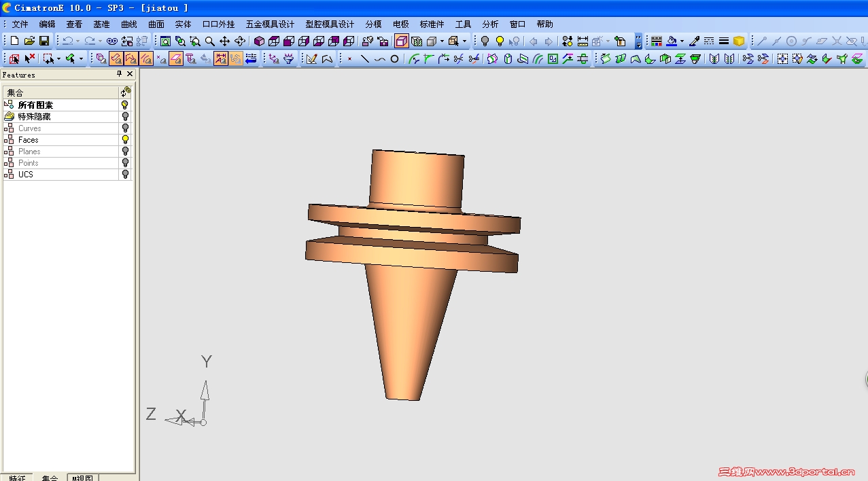
Task: Click the line weight thick-lines icon
Action: pyautogui.click(x=724, y=41)
